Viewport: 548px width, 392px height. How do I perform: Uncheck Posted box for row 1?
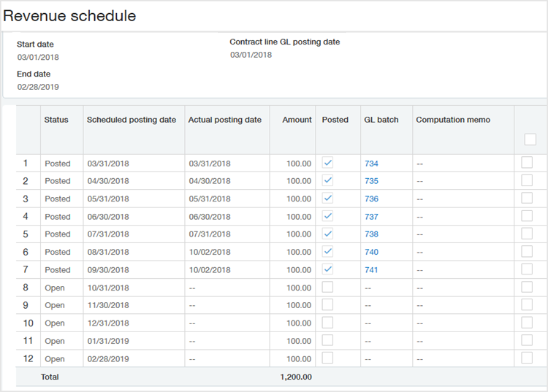[x=327, y=163]
